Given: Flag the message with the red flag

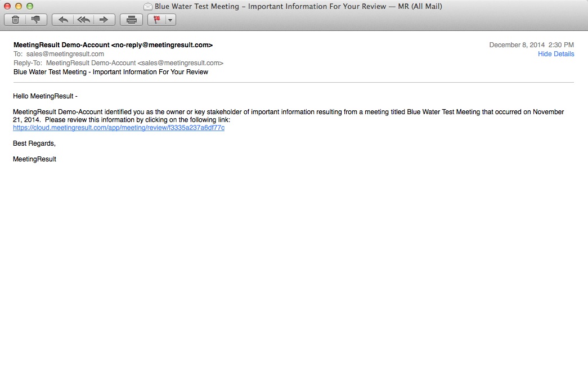Looking at the screenshot, I should pos(156,20).
